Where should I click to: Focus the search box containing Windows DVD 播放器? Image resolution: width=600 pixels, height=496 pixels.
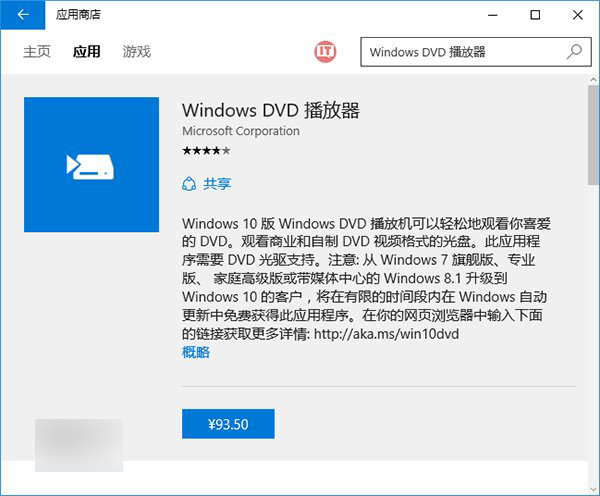click(462, 51)
